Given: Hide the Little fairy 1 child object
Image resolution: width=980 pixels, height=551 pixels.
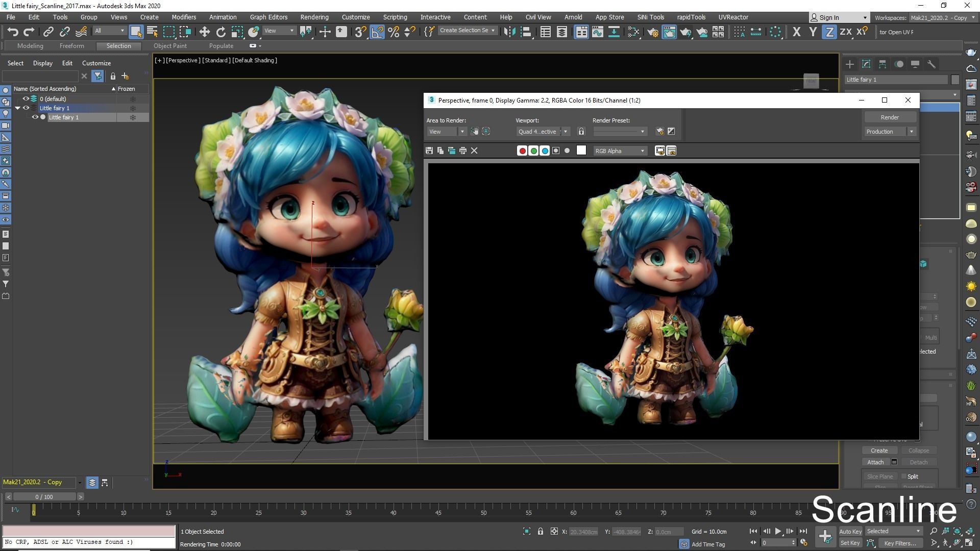Looking at the screenshot, I should pos(35,117).
